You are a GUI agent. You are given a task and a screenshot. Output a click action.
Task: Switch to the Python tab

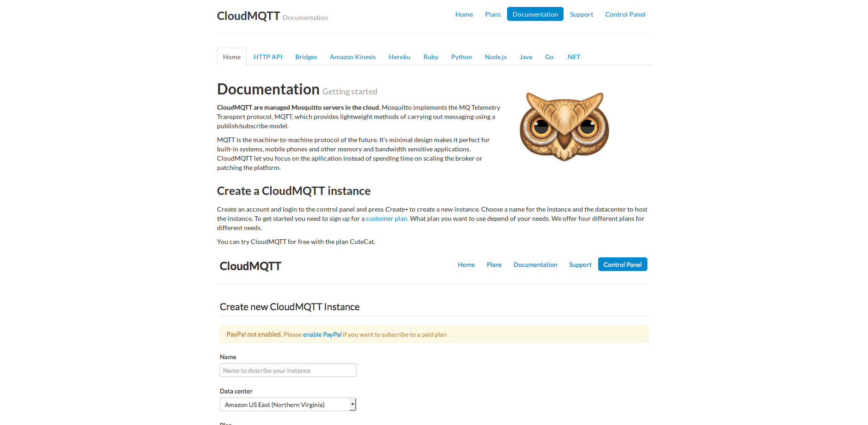tap(462, 57)
